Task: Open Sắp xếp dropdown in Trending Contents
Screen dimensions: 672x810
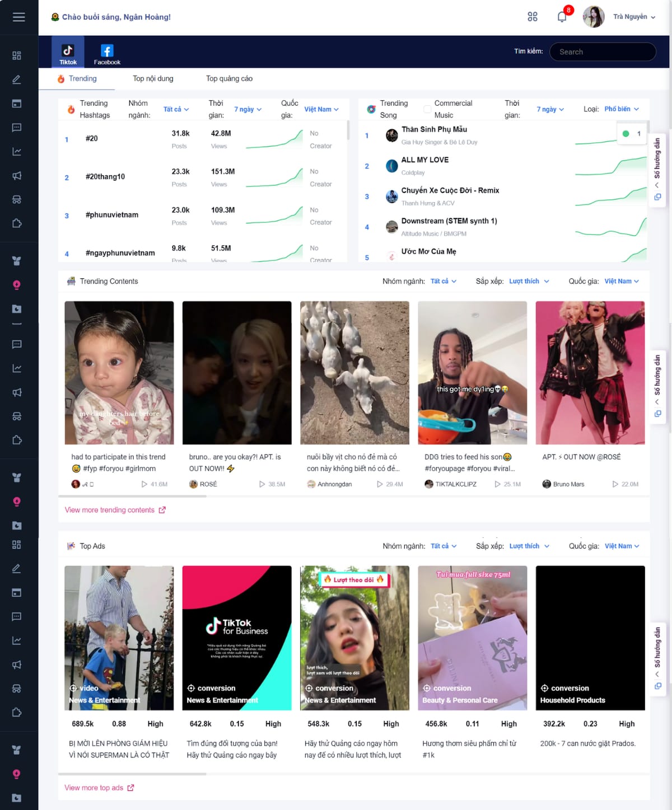Action: coord(529,282)
